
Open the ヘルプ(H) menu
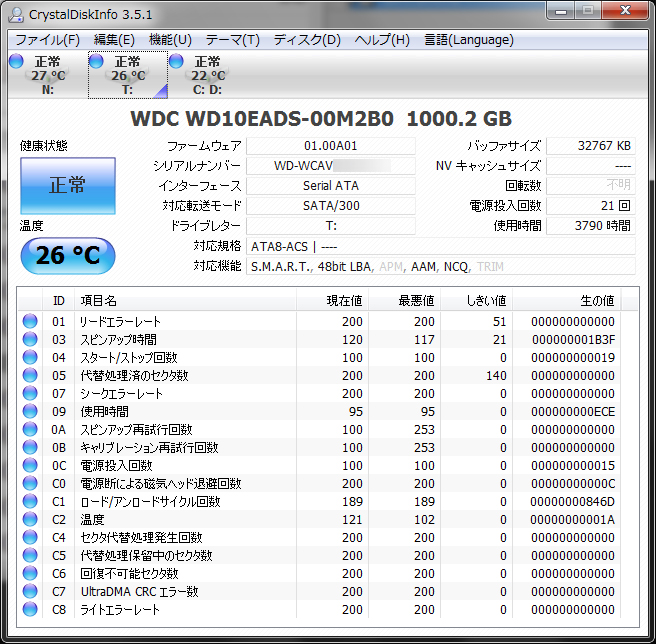[382, 40]
